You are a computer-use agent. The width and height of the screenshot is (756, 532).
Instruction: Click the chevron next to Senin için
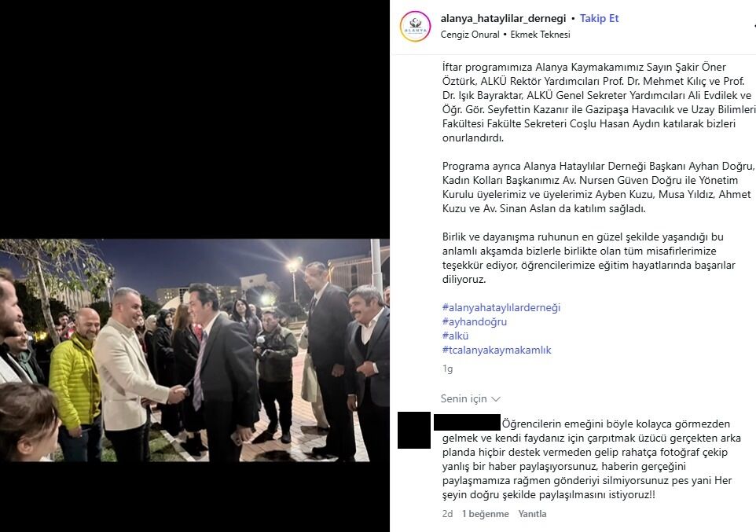pos(496,399)
